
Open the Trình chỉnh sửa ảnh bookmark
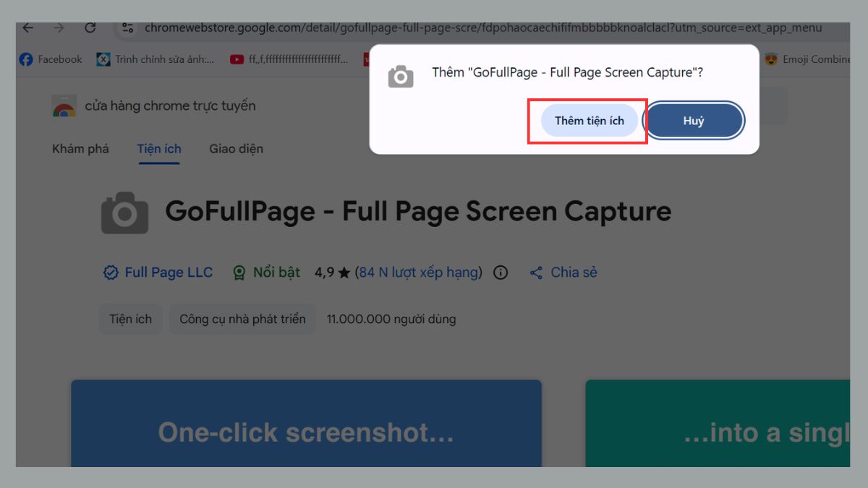coord(156,59)
